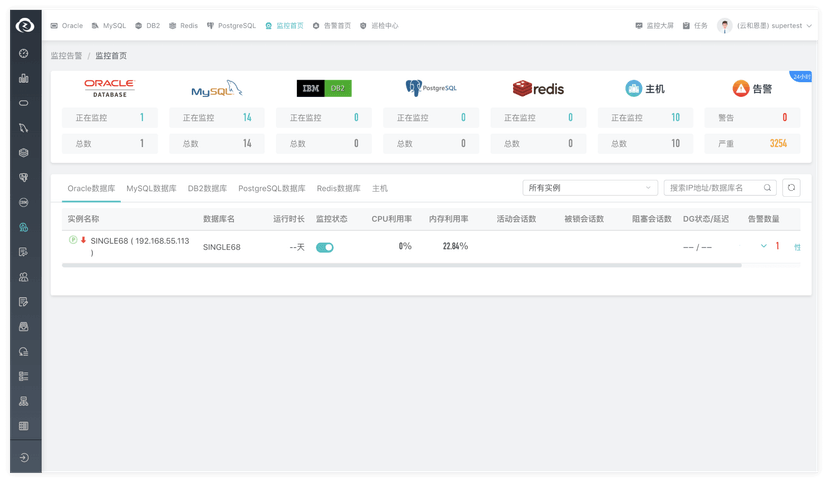The width and height of the screenshot is (828, 483).
Task: Click the Oracle pill-shaped sidebar icon
Action: [24, 103]
